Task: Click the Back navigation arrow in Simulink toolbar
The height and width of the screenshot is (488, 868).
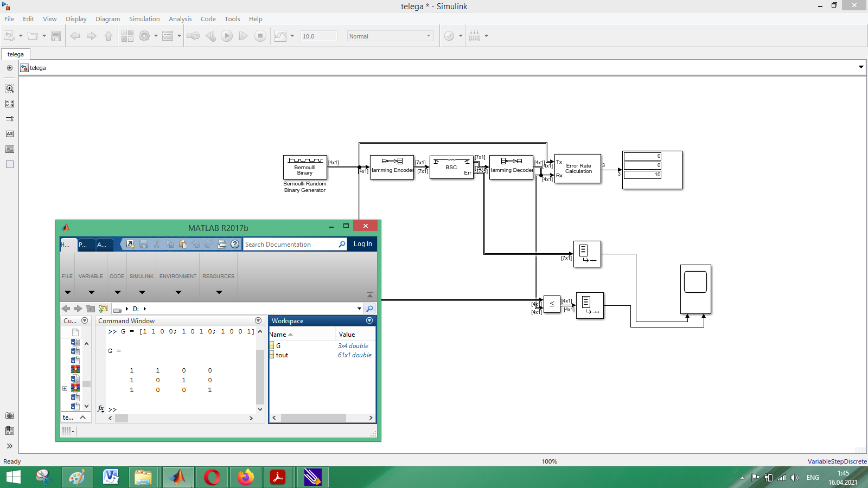Action: tap(75, 36)
